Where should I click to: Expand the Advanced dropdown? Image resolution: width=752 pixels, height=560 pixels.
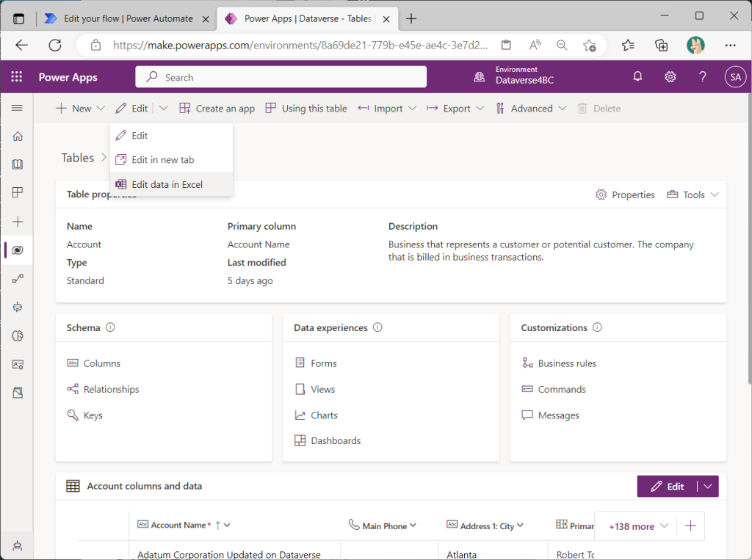pyautogui.click(x=562, y=109)
